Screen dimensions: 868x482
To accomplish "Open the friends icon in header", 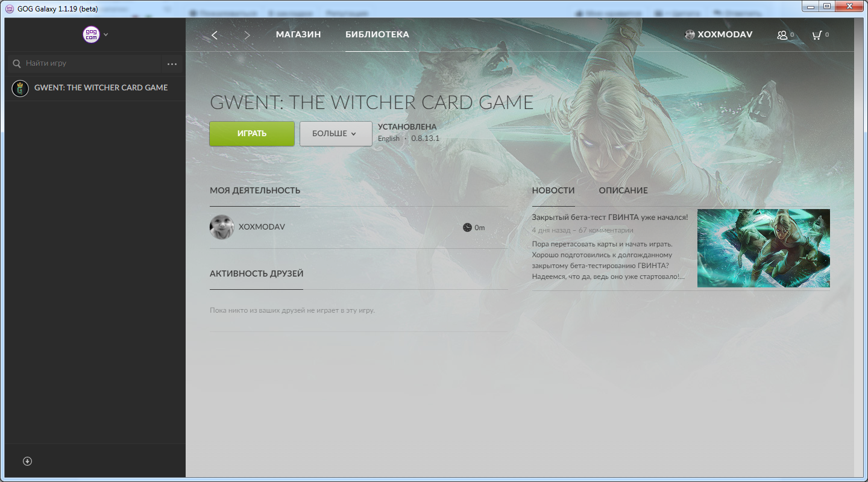I will click(782, 35).
